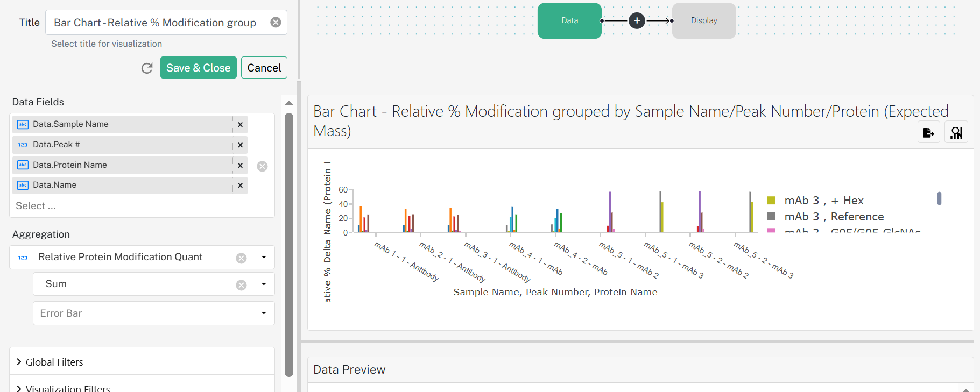Click the Save & Close button
Viewport: 980px width, 392px height.
click(199, 68)
